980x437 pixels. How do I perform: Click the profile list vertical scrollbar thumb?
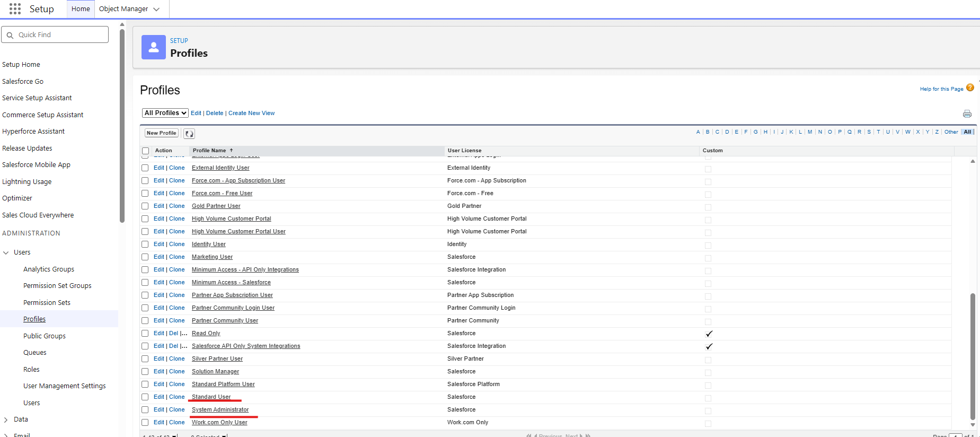click(973, 356)
